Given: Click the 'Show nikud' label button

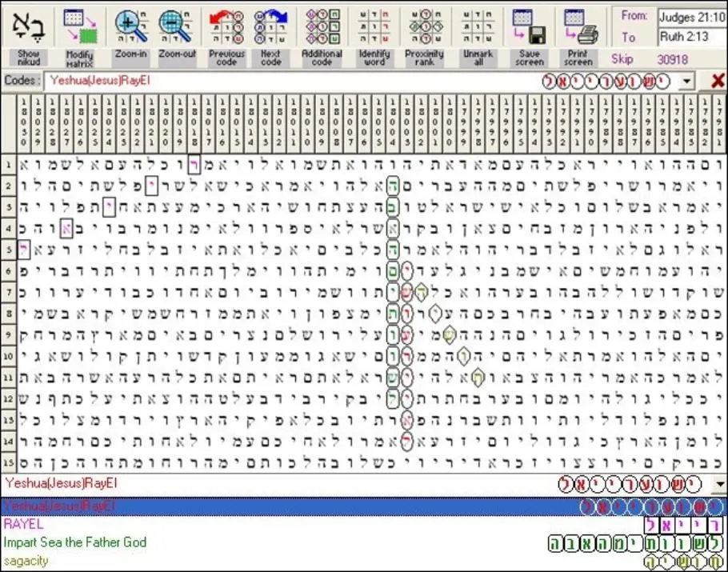Looking at the screenshot, I should [29, 58].
